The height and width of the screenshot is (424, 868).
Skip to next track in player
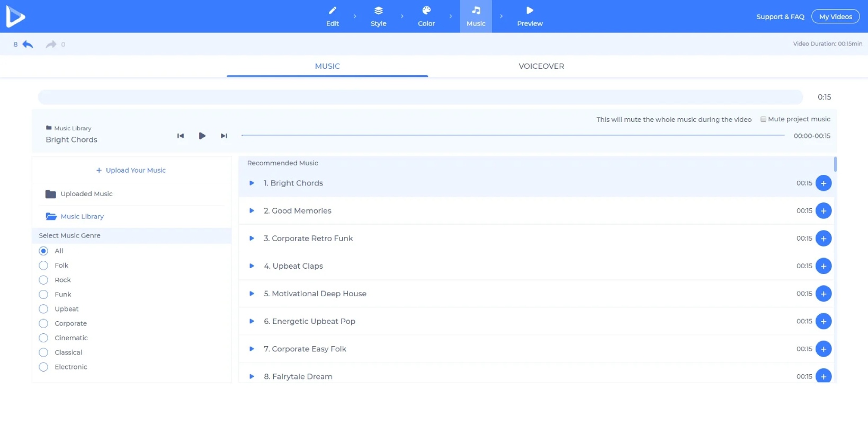[224, 136]
